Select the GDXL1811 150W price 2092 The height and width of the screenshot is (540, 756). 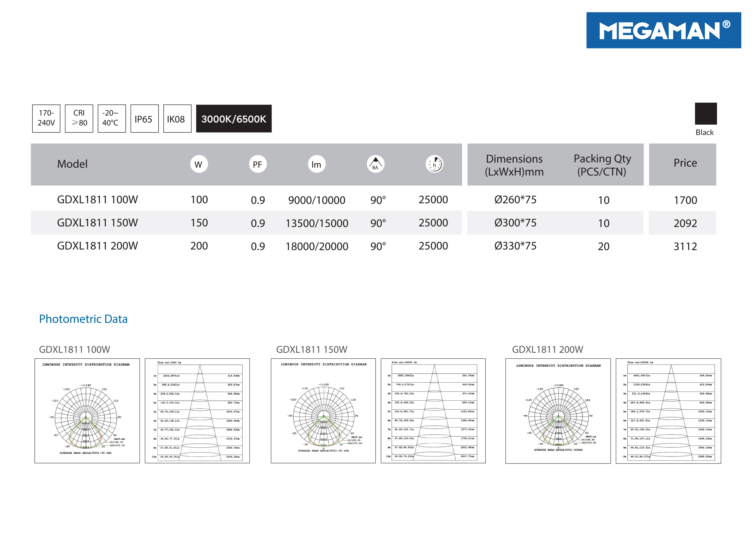[685, 223]
